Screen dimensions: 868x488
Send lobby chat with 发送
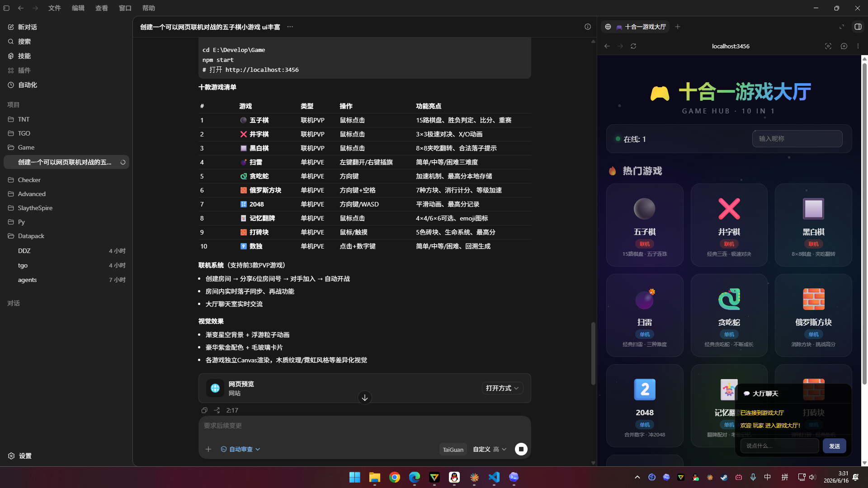click(x=834, y=446)
